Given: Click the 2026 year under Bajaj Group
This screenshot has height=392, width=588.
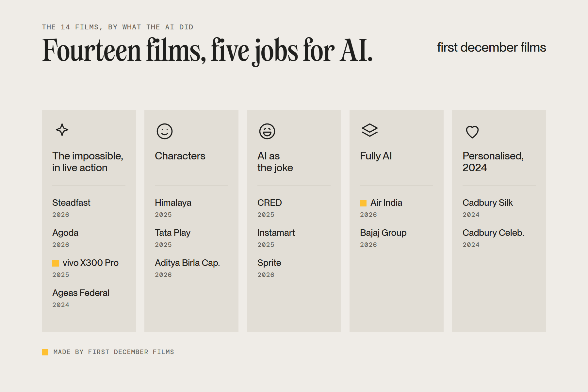Looking at the screenshot, I should (368, 245).
